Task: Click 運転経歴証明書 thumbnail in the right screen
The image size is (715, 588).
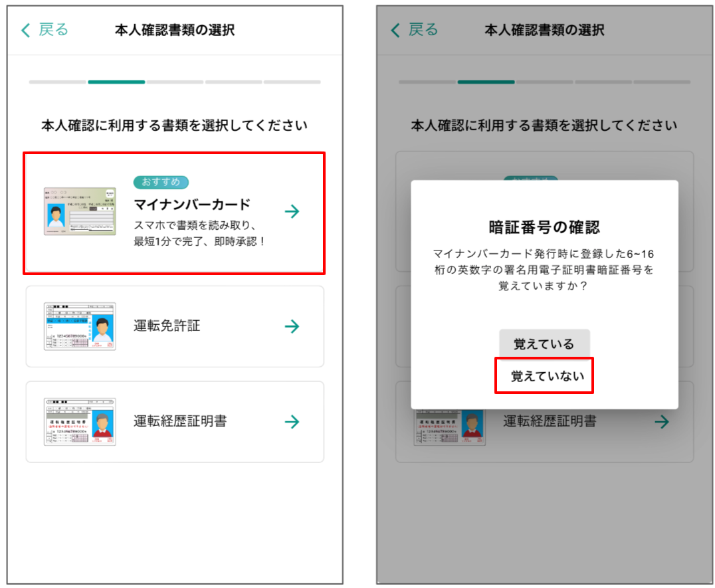Action: point(450,427)
